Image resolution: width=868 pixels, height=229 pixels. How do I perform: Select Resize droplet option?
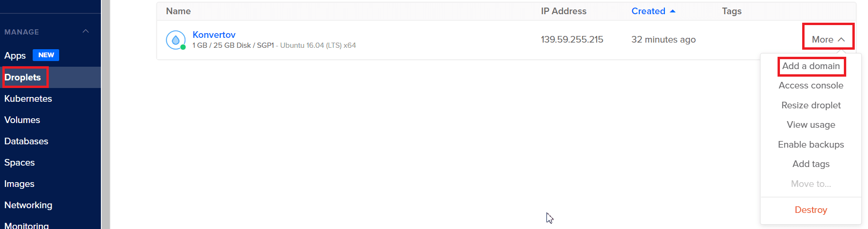pyautogui.click(x=811, y=106)
